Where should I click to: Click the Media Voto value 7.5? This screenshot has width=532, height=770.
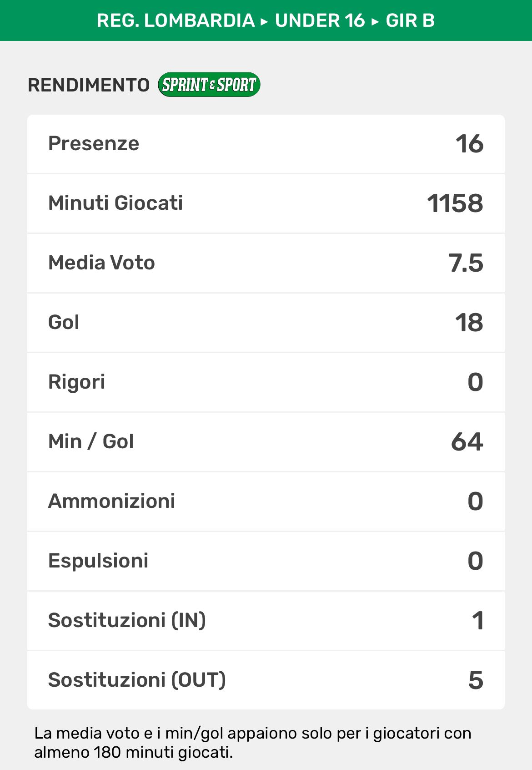coord(466,263)
